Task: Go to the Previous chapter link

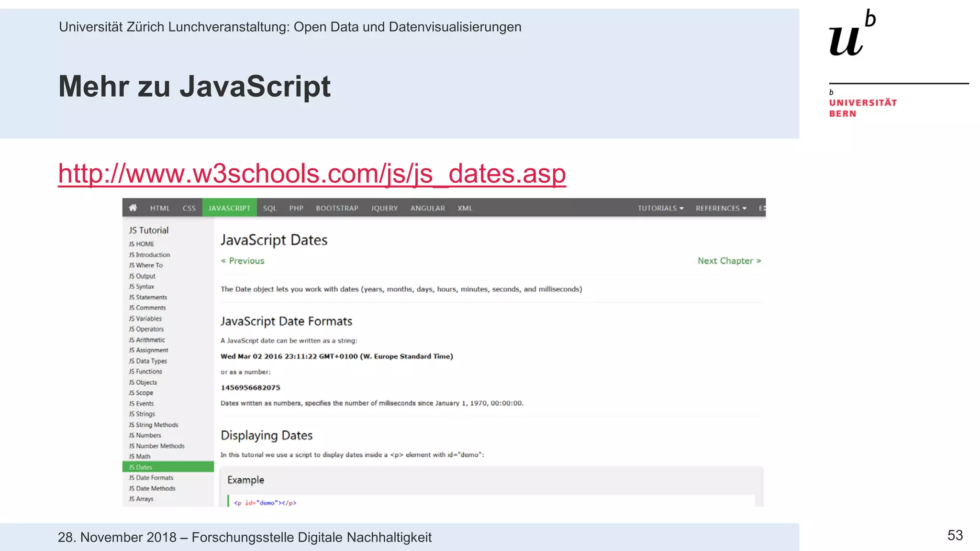Action: 243,261
